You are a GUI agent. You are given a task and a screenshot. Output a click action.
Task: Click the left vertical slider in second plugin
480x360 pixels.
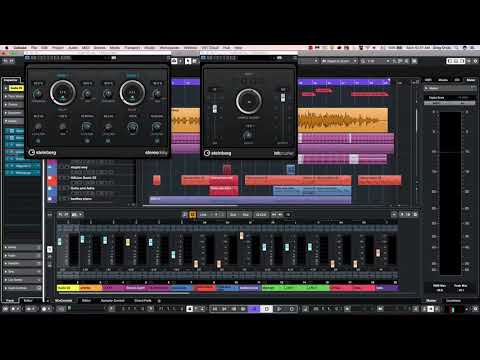click(215, 109)
